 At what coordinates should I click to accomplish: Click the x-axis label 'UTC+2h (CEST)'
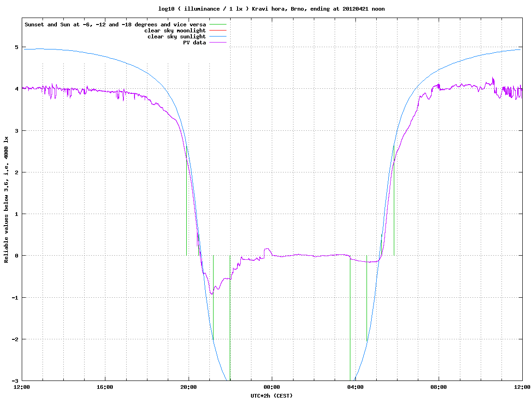[x=271, y=396]
